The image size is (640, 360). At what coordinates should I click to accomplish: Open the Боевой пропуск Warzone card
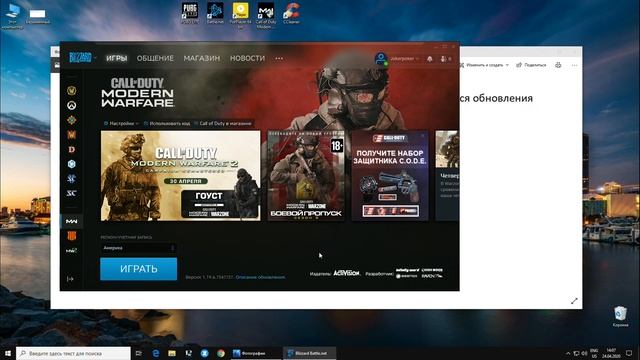point(306,176)
